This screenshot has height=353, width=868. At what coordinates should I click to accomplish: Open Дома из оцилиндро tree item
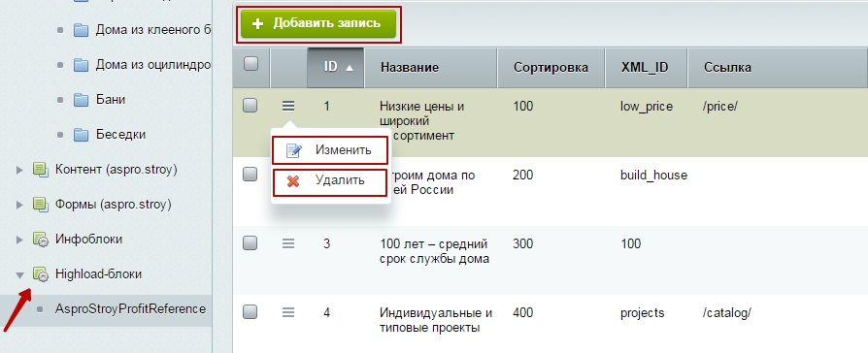click(152, 65)
